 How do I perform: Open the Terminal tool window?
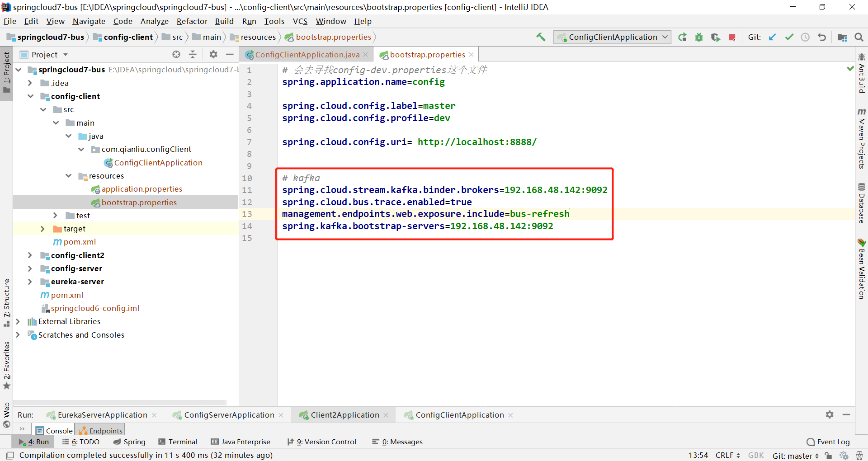178,442
